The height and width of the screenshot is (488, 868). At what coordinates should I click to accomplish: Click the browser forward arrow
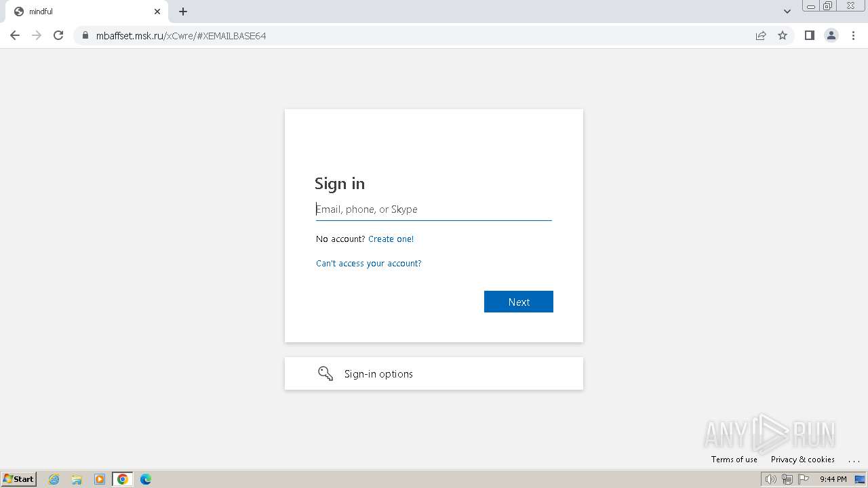click(37, 35)
